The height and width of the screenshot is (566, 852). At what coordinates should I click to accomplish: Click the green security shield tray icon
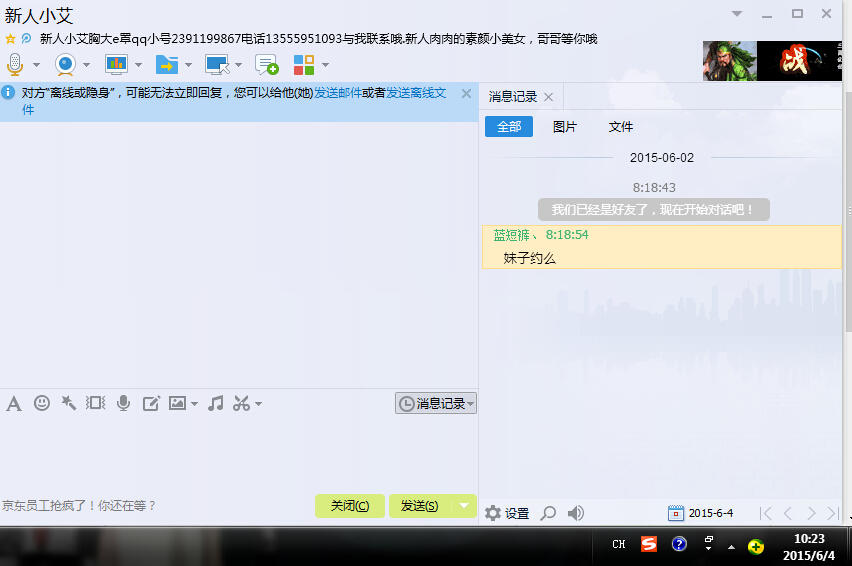tap(756, 546)
